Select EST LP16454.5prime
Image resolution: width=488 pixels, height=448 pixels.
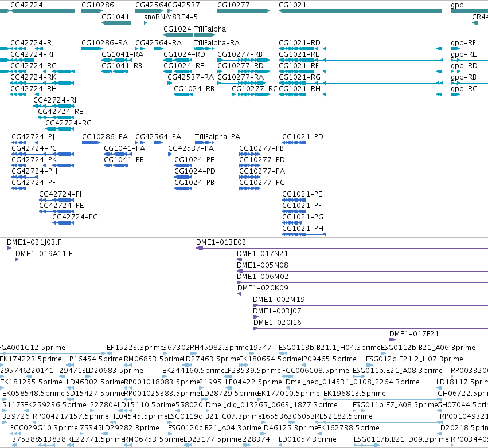pyautogui.click(x=94, y=359)
